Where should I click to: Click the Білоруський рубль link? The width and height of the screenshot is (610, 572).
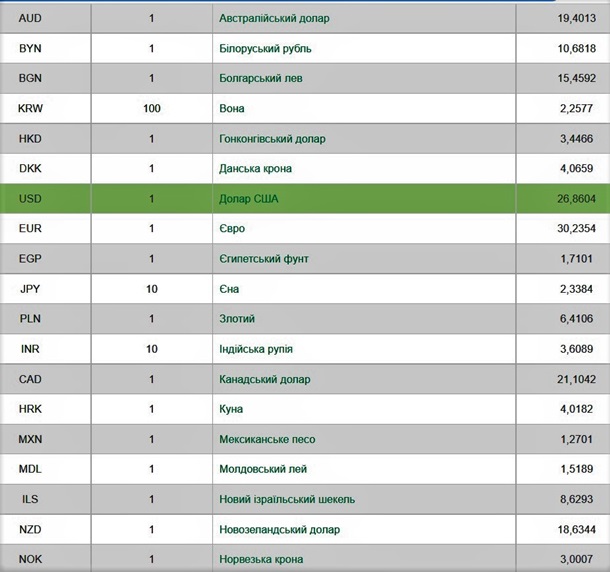[x=266, y=48]
